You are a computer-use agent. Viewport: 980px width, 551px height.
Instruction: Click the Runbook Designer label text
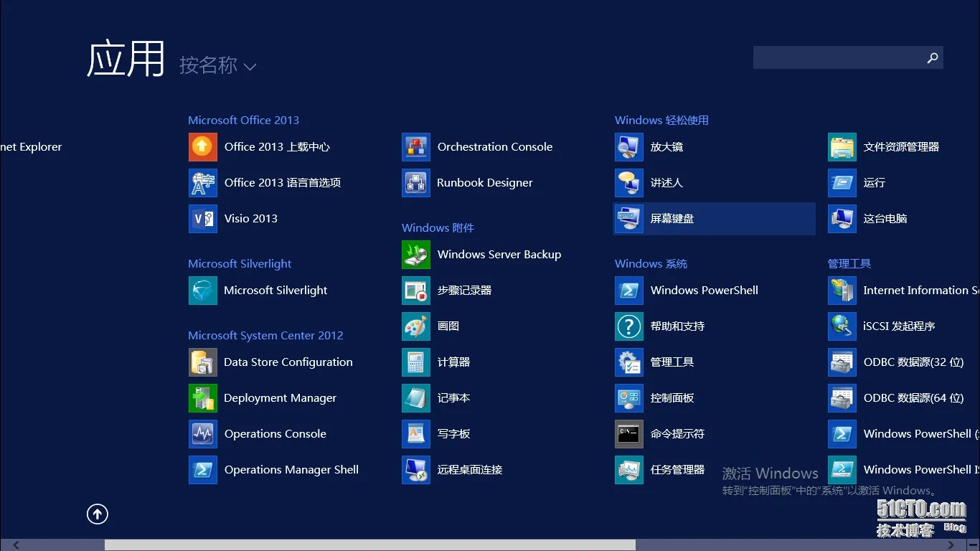[485, 183]
